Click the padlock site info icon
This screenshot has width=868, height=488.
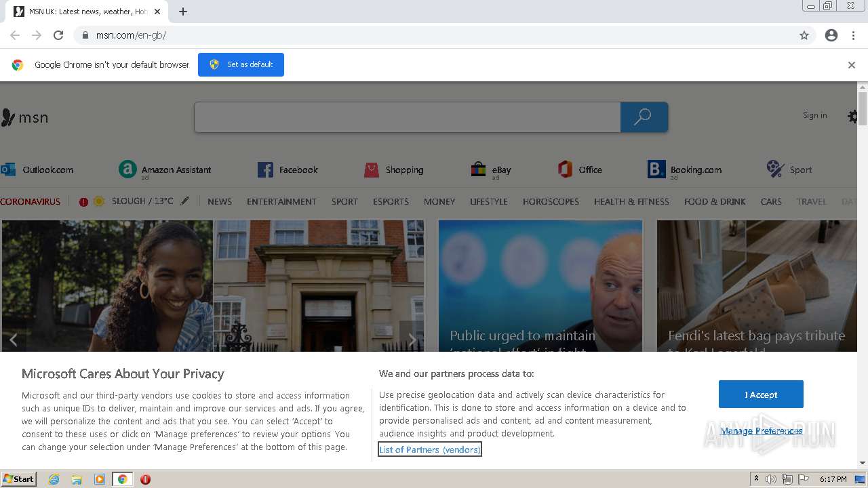85,35
